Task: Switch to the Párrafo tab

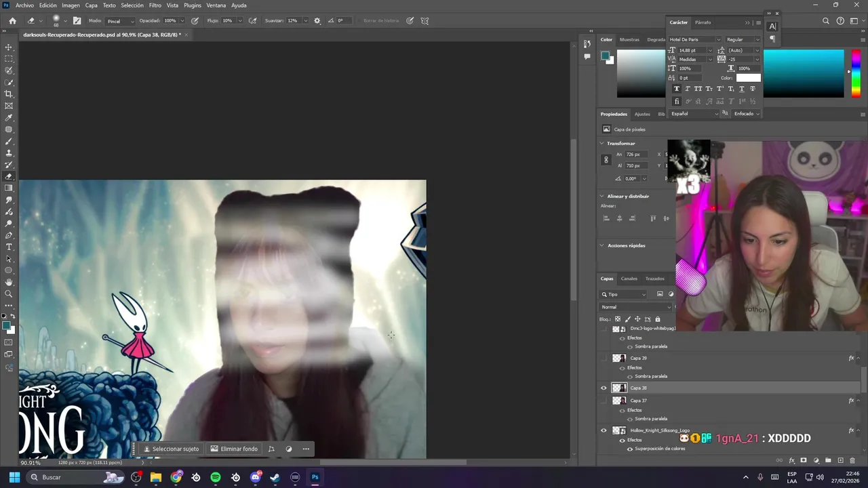Action: (x=703, y=22)
